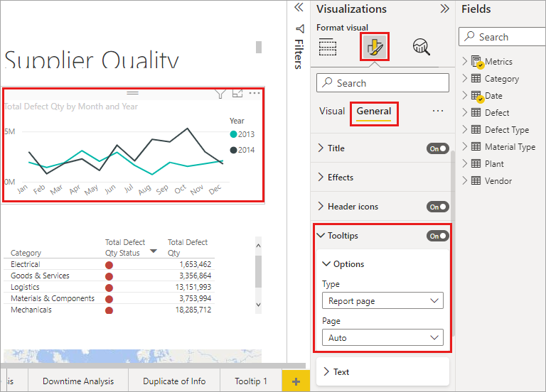
Task: Expand the Category table in Fields
Action: 465,78
